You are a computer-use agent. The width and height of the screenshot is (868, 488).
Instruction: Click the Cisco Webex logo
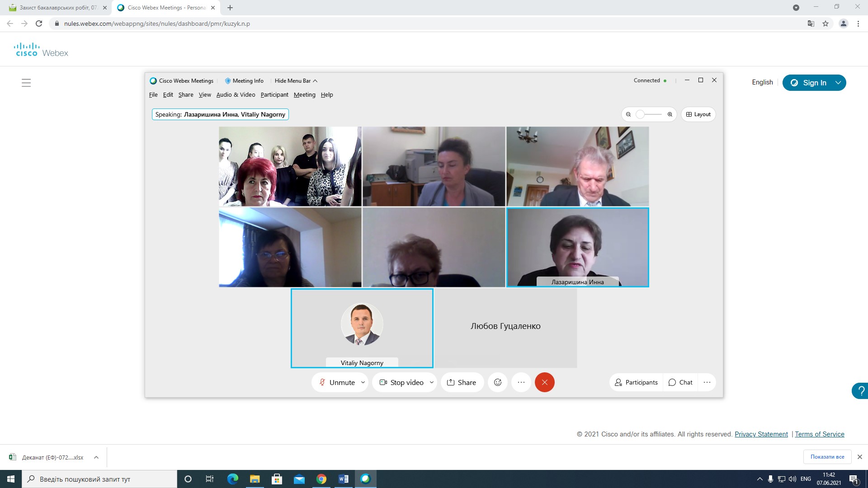(41, 50)
